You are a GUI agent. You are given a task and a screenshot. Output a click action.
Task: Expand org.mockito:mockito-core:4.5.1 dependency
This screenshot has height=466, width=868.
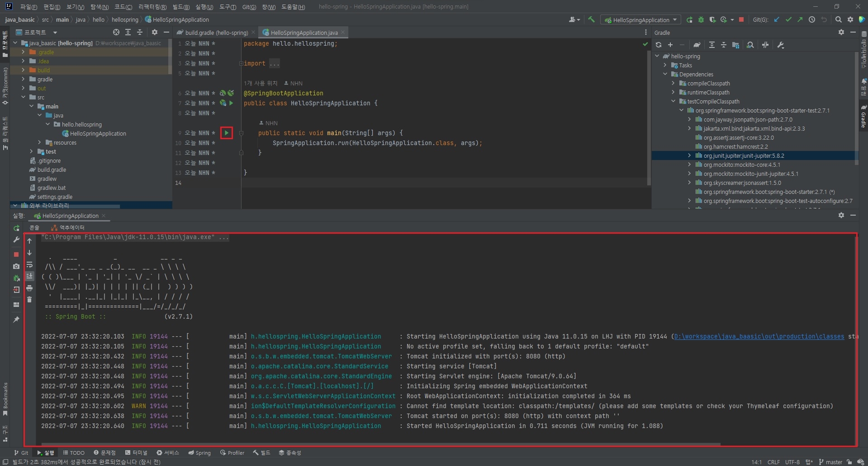(x=689, y=165)
